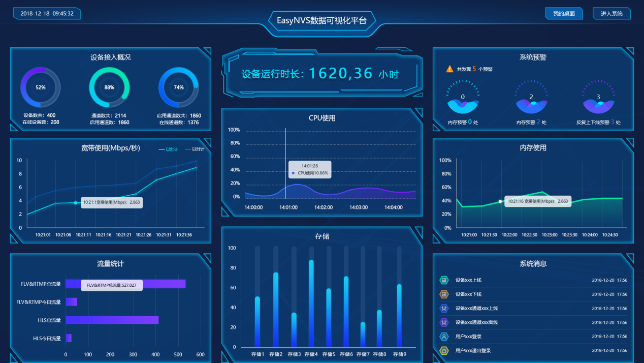Click the 存储8 bar in storage chart
Viewport: 644px width, 363px height.
click(x=379, y=328)
